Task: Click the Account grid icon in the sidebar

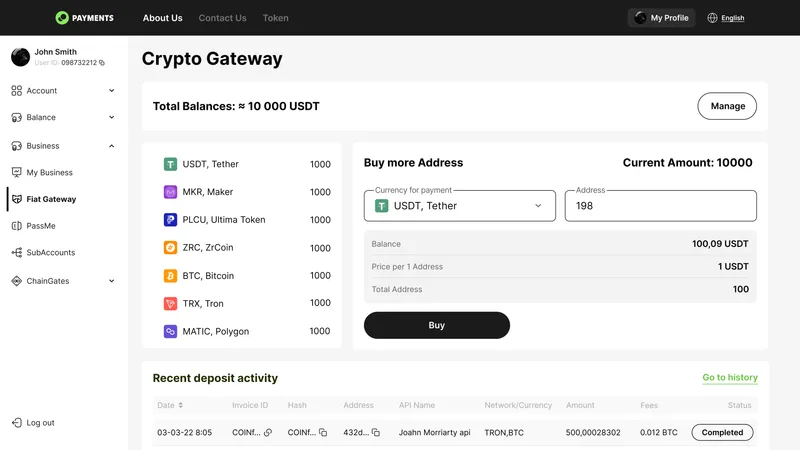Action: coord(16,91)
